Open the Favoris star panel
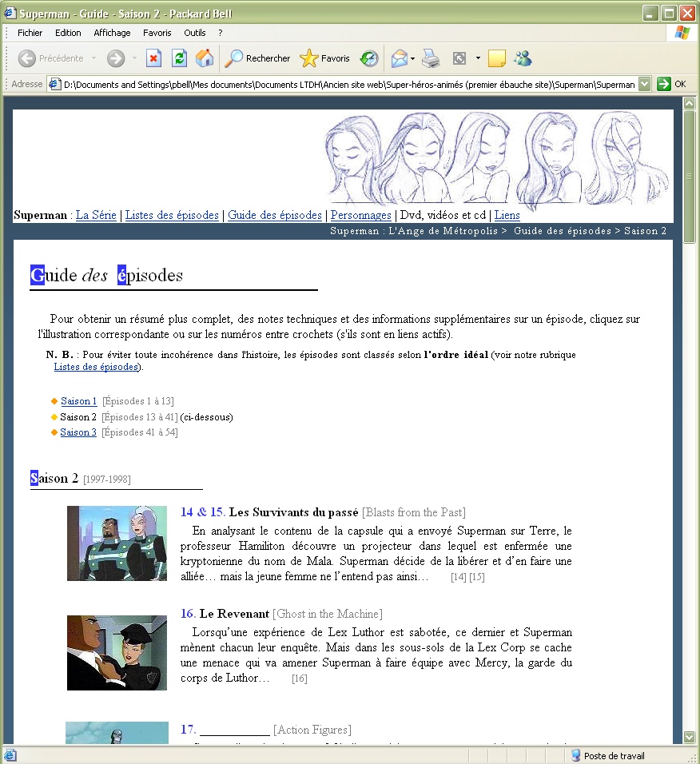This screenshot has height=764, width=700. click(x=324, y=58)
